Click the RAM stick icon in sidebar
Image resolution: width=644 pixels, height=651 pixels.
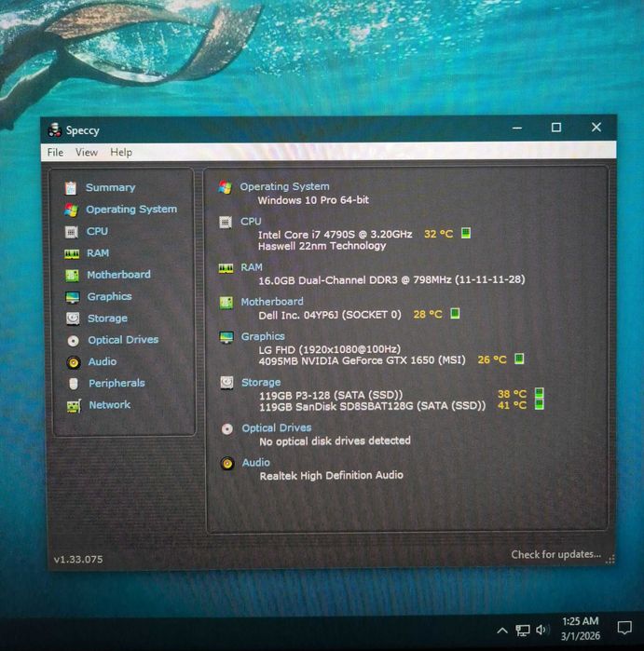tap(72, 253)
